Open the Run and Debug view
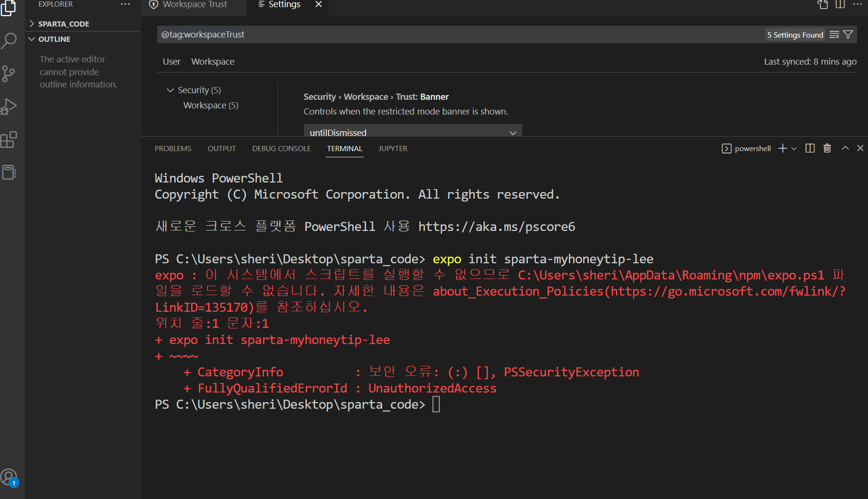Screen dimensions: 868x499 pos(9,106)
